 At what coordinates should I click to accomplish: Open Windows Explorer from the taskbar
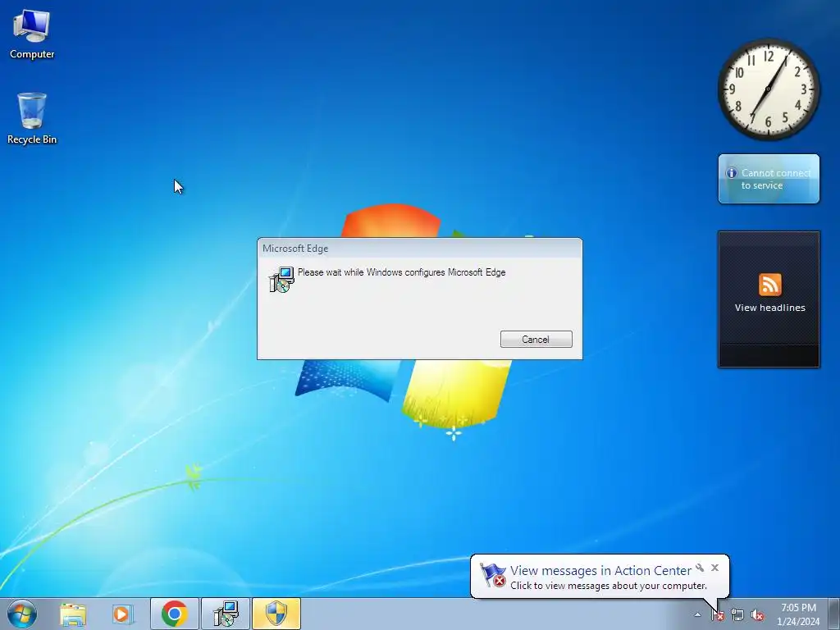point(73,614)
